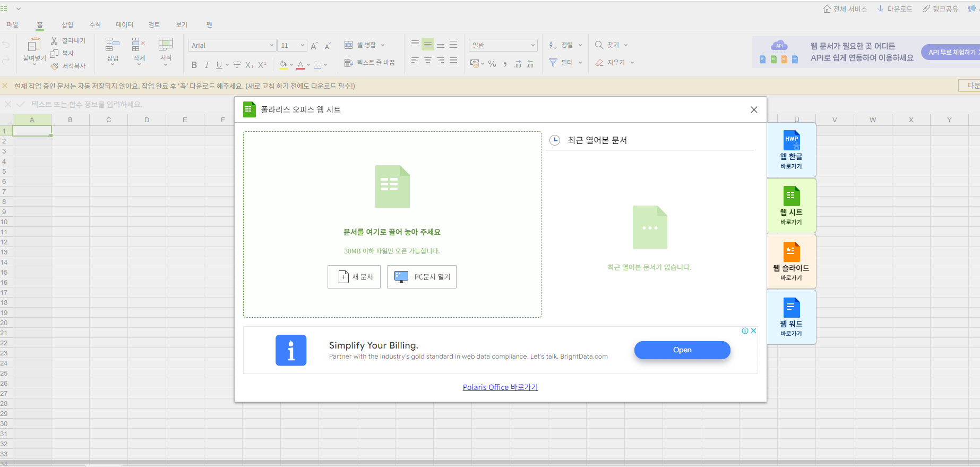Open the Polaris Office 바로가기 link
Image resolution: width=980 pixels, height=467 pixels.
(x=500, y=387)
